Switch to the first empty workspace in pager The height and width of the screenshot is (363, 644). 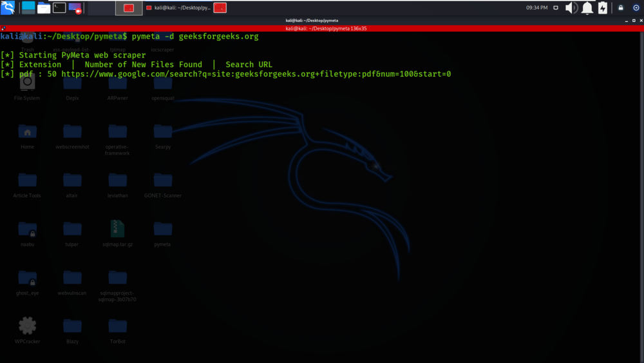tap(102, 8)
